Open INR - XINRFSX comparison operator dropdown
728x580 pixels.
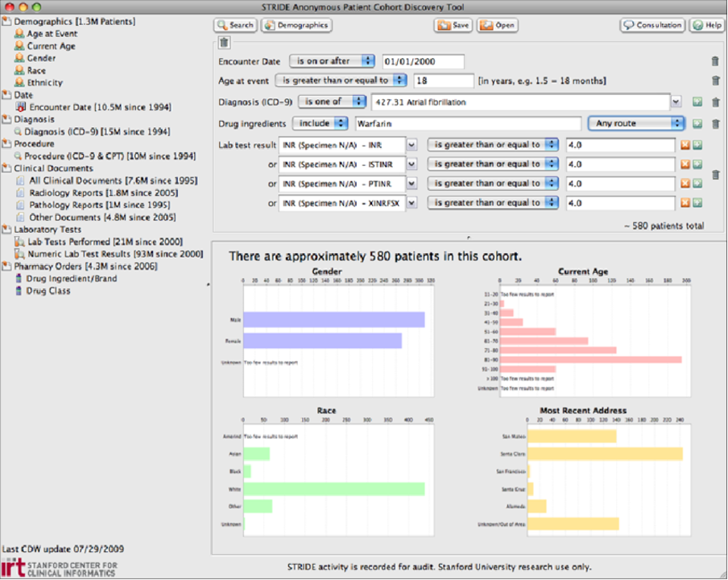click(493, 203)
